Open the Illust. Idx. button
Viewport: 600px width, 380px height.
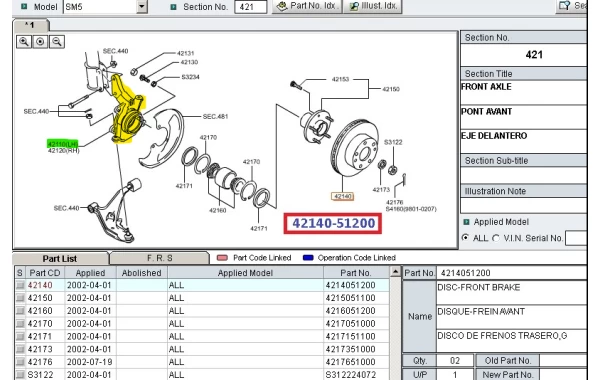pyautogui.click(x=373, y=6)
